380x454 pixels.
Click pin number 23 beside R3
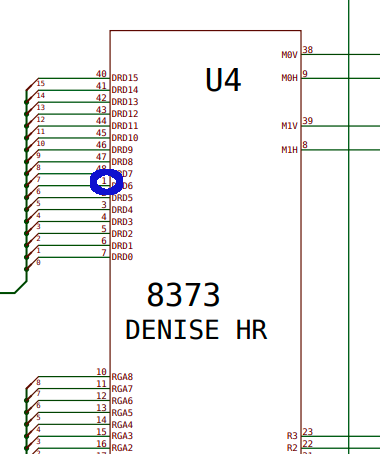pyautogui.click(x=308, y=432)
